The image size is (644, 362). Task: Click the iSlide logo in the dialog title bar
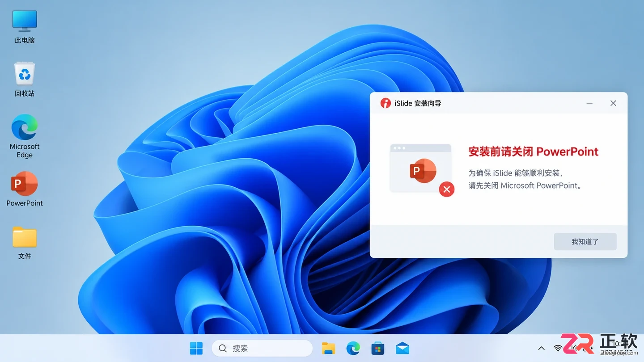coord(386,103)
